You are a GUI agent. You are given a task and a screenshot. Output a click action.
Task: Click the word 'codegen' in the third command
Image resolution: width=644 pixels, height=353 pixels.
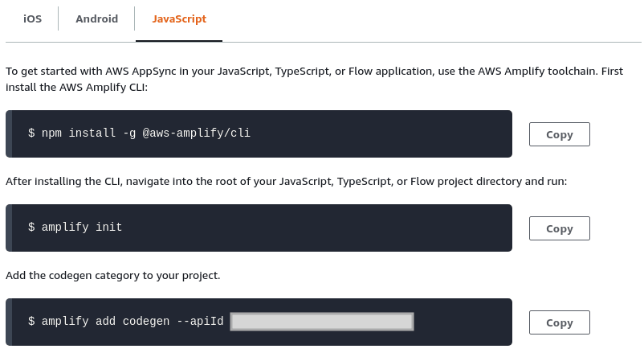tap(146, 322)
